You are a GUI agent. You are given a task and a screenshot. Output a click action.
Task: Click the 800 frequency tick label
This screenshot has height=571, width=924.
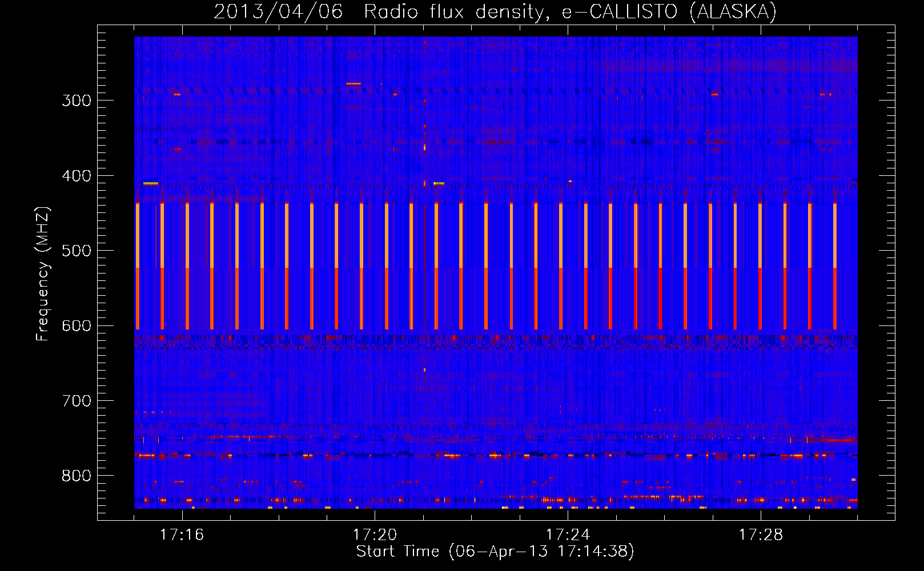pos(77,476)
